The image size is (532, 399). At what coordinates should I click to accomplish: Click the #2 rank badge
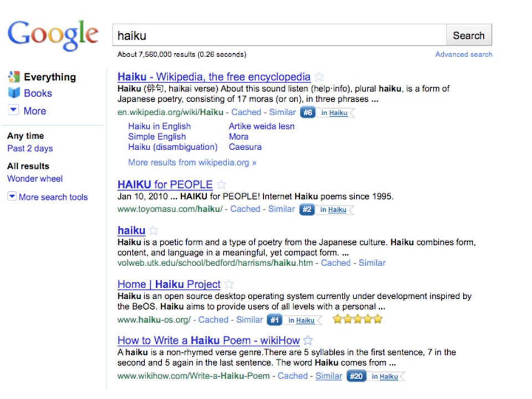(306, 209)
